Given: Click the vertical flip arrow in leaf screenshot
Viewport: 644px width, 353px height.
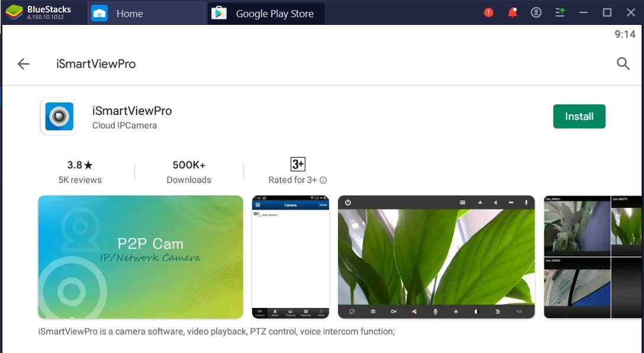Looking at the screenshot, I should (x=526, y=203).
